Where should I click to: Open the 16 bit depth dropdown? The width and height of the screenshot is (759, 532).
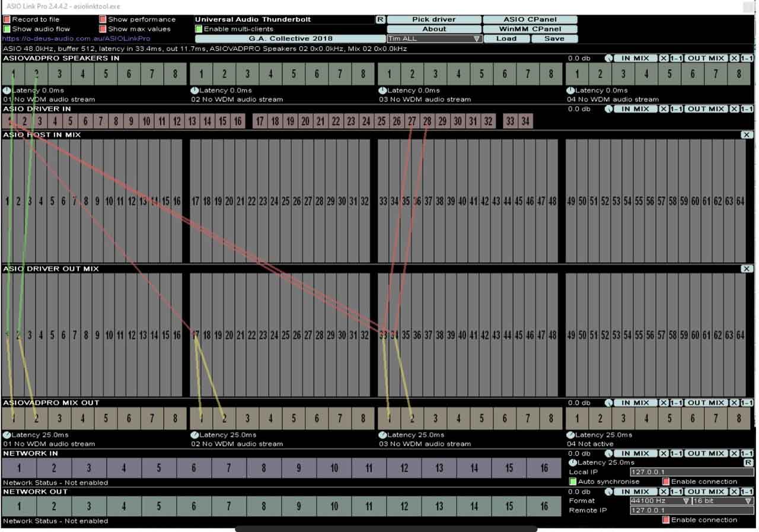723,501
